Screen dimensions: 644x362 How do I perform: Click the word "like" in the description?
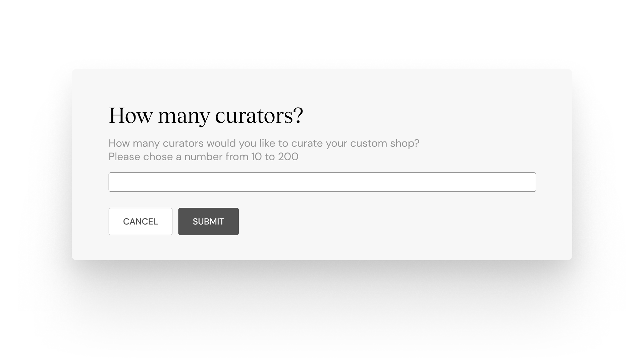pos(267,143)
